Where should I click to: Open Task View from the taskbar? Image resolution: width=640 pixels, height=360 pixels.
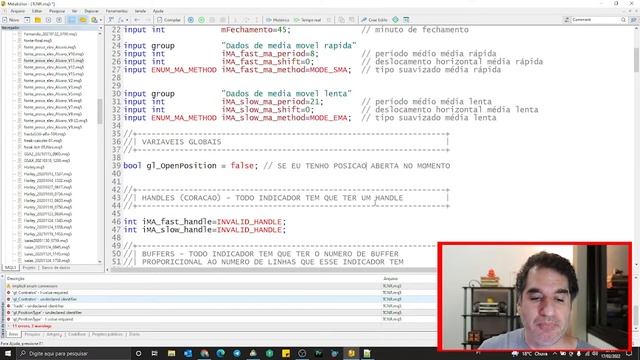pyautogui.click(x=155, y=353)
